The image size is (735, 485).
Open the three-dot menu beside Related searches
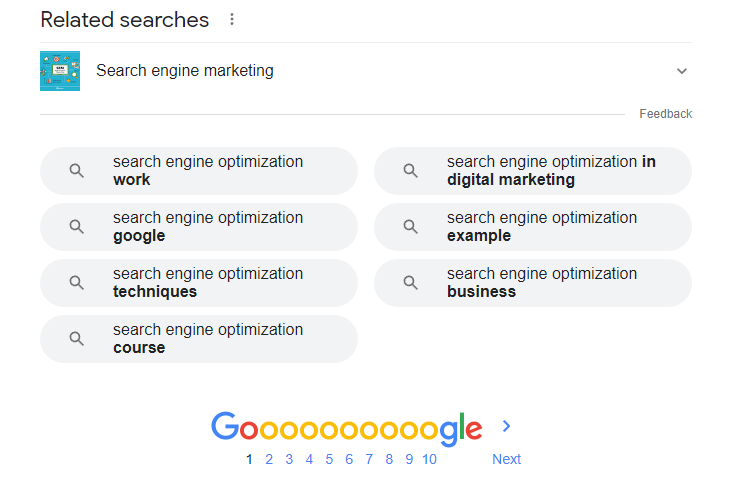click(x=232, y=19)
